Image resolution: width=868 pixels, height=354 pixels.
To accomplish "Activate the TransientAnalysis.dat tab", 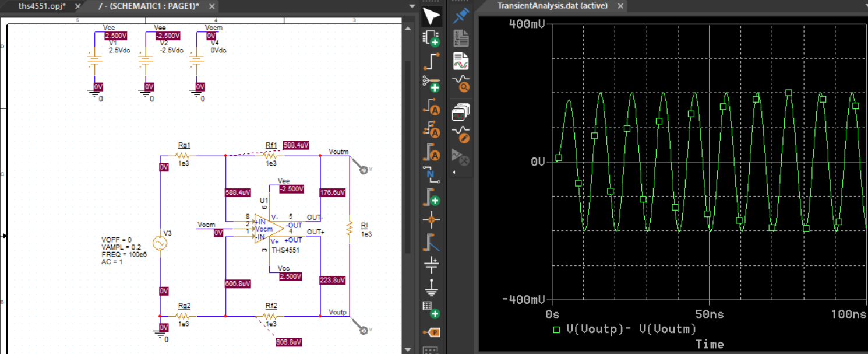I will pyautogui.click(x=552, y=6).
